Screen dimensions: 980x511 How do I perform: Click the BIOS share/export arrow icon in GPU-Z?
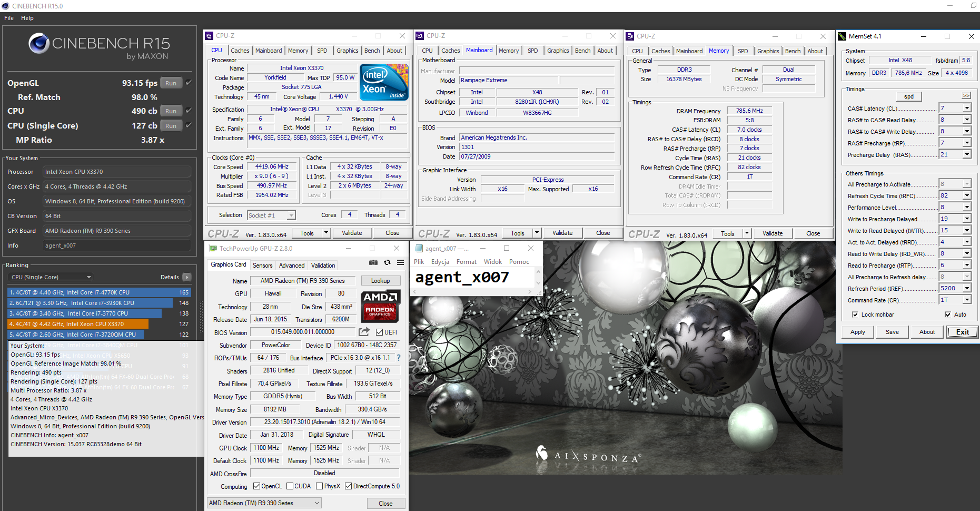364,332
